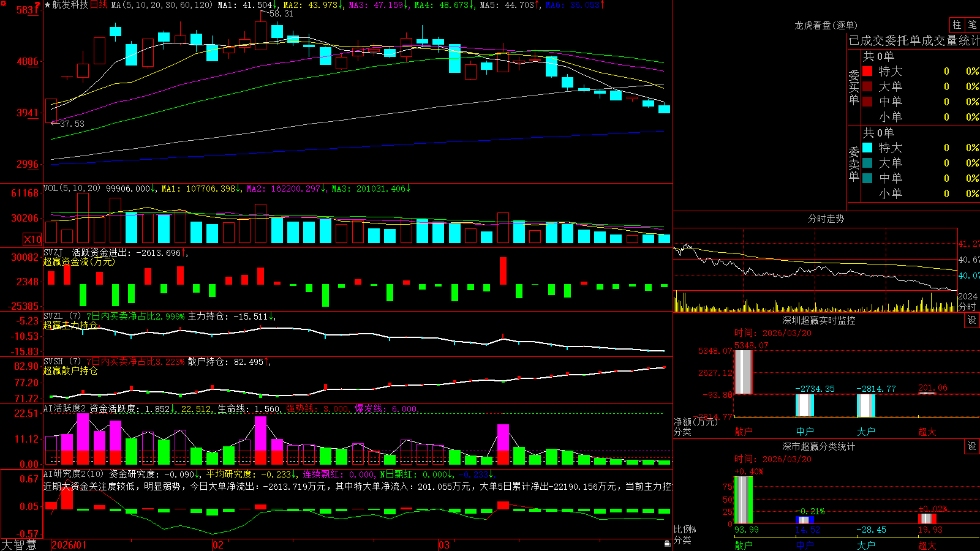The image size is (980, 551).
Task: Click the 深圳超赢实时监控 panel title
Action: [818, 320]
